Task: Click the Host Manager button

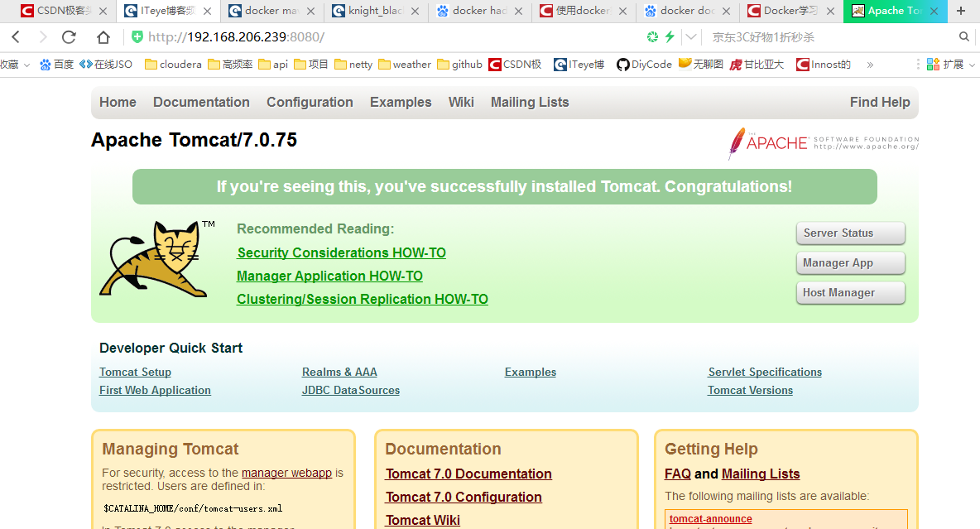Action: point(851,292)
